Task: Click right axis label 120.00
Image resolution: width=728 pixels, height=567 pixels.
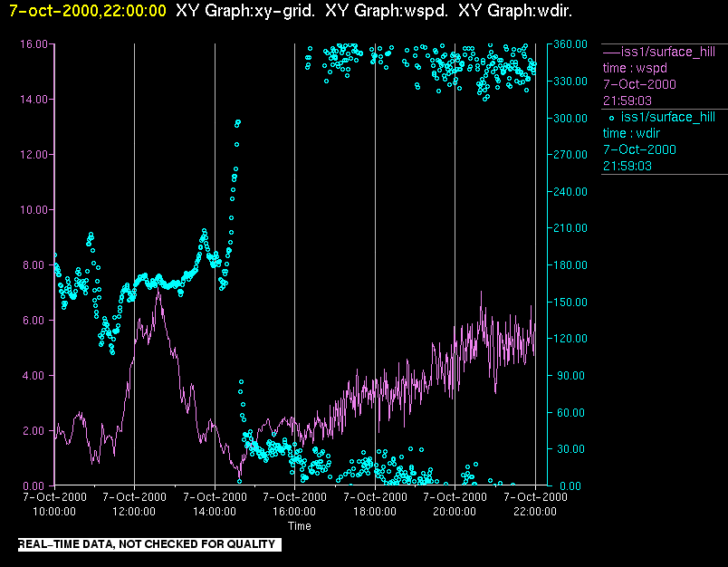Action: [570, 339]
